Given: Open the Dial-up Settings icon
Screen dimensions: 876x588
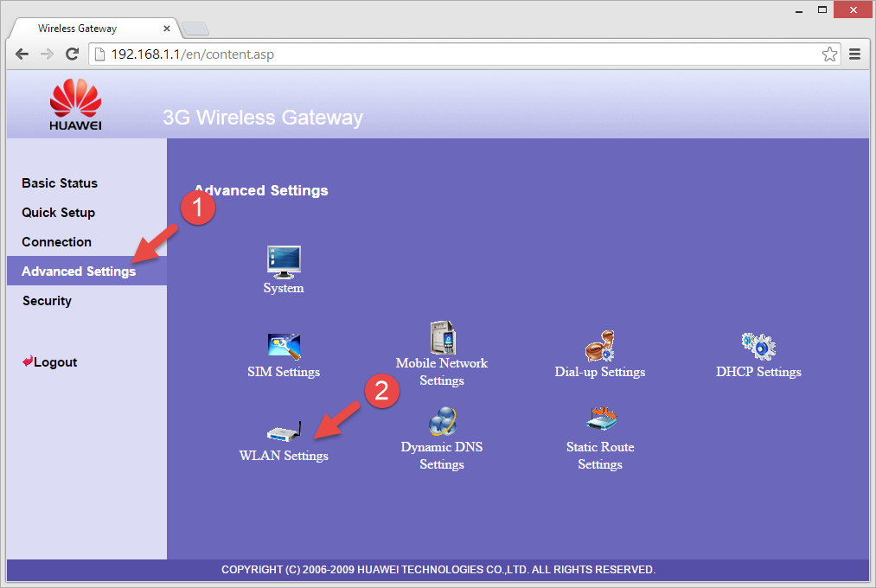Looking at the screenshot, I should (600, 346).
